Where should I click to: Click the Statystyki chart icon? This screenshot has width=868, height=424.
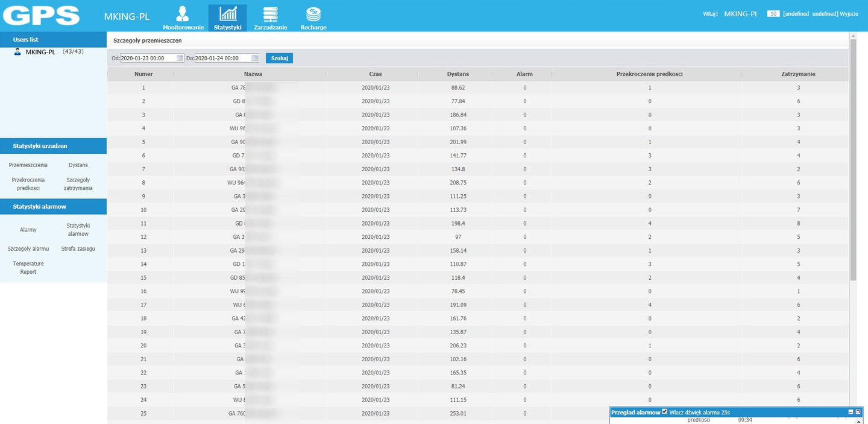228,14
